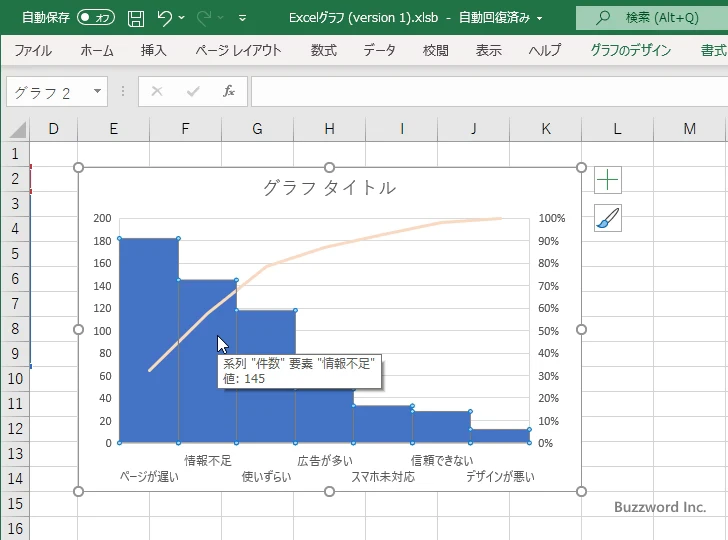Select row 1 header
The image size is (728, 540).
click(x=15, y=153)
